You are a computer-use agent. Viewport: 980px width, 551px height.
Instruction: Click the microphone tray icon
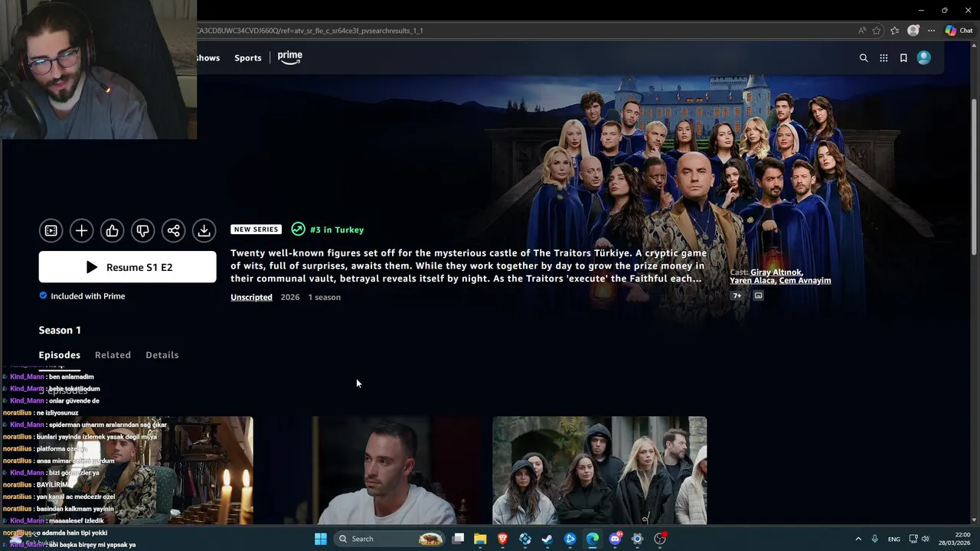tap(874, 539)
